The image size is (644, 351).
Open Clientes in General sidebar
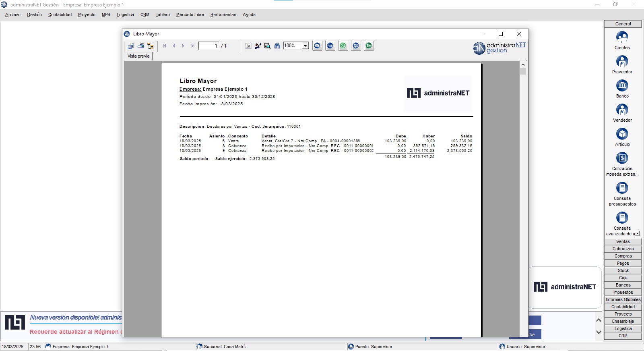622,40
